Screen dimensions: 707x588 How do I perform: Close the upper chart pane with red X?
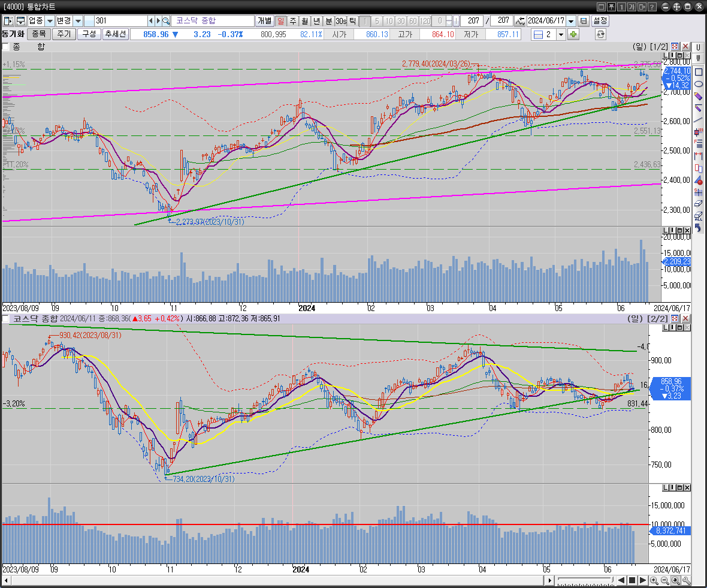685,46
